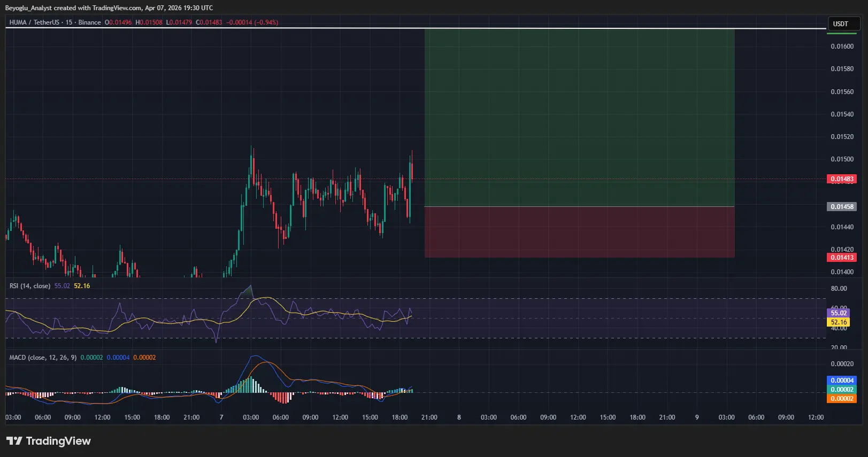
Task: Click the day 7 label on time axis
Action: coord(221,417)
